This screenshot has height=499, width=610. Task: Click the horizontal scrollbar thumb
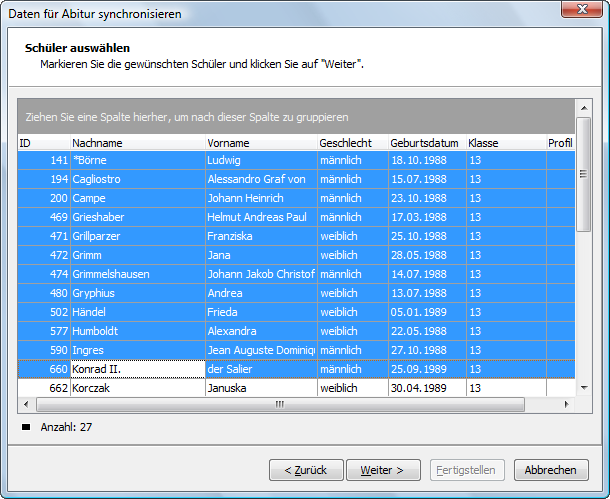click(x=280, y=404)
